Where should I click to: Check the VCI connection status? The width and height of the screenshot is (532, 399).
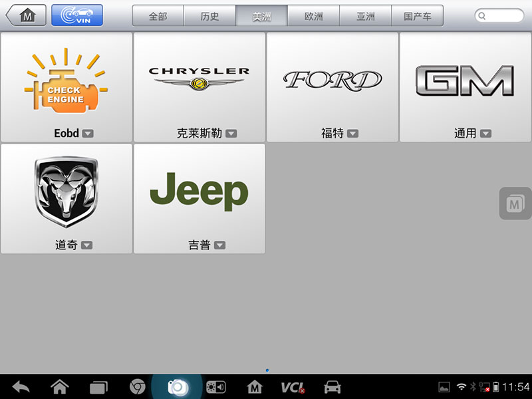pyautogui.click(x=293, y=388)
